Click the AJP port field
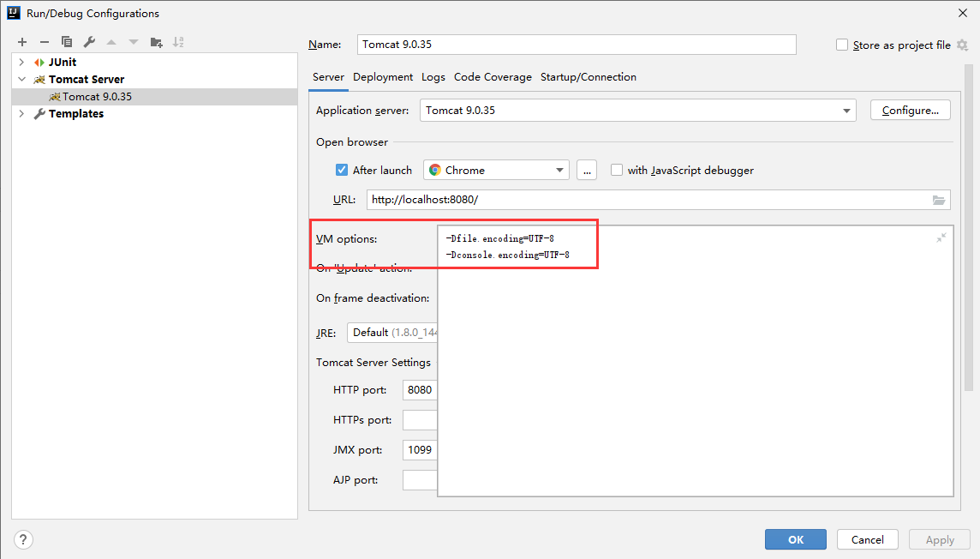Image resolution: width=980 pixels, height=559 pixels. [x=420, y=480]
